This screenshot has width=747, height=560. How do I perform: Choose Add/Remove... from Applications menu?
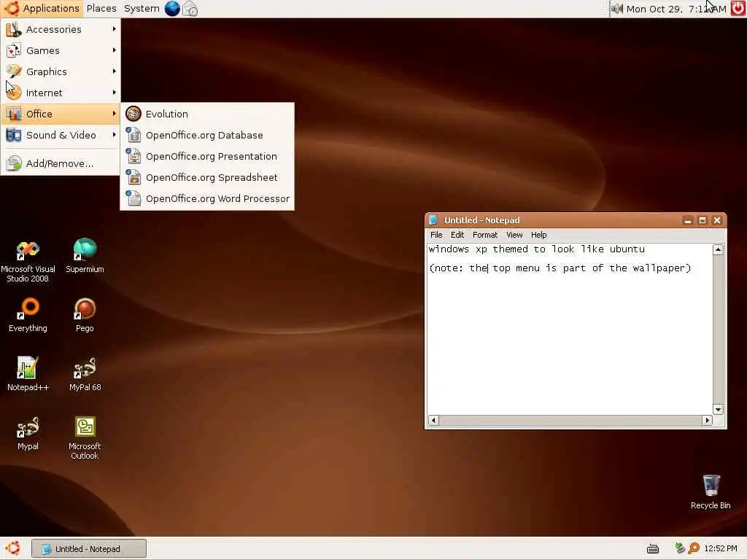click(60, 163)
